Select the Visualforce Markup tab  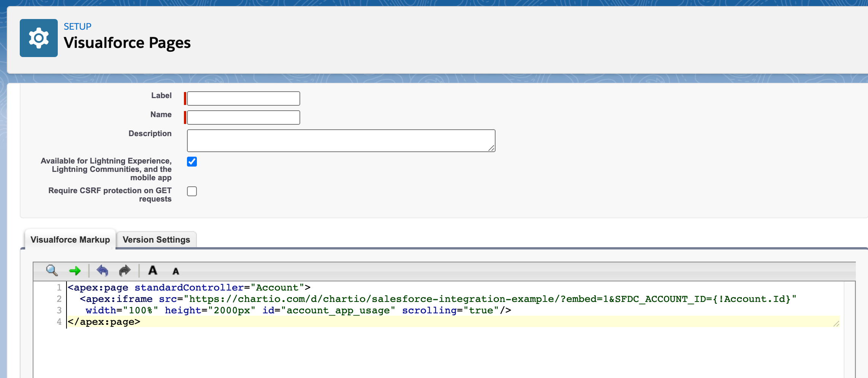coord(70,240)
